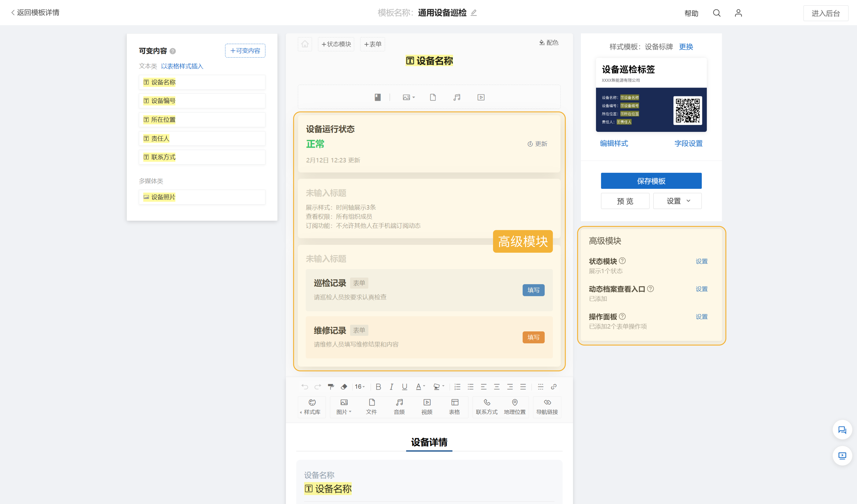Select the 设备照片 media variable
The width and height of the screenshot is (857, 504).
click(x=202, y=197)
